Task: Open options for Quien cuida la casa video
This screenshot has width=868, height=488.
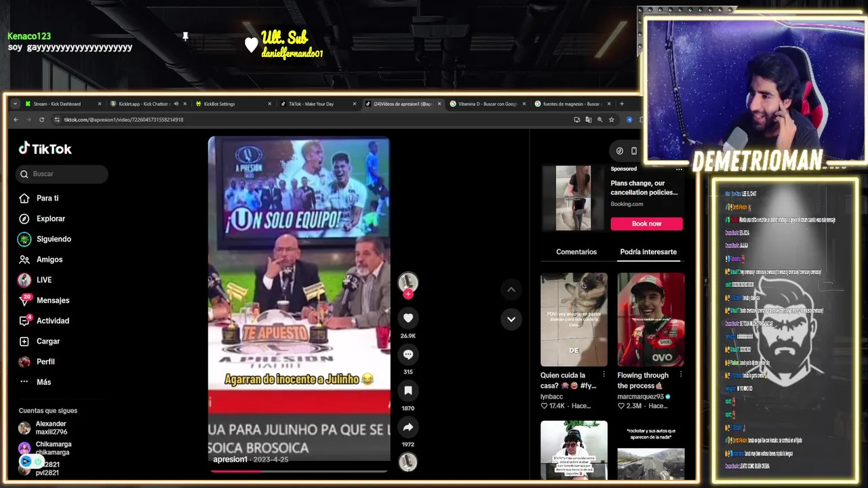Action: tap(604, 375)
